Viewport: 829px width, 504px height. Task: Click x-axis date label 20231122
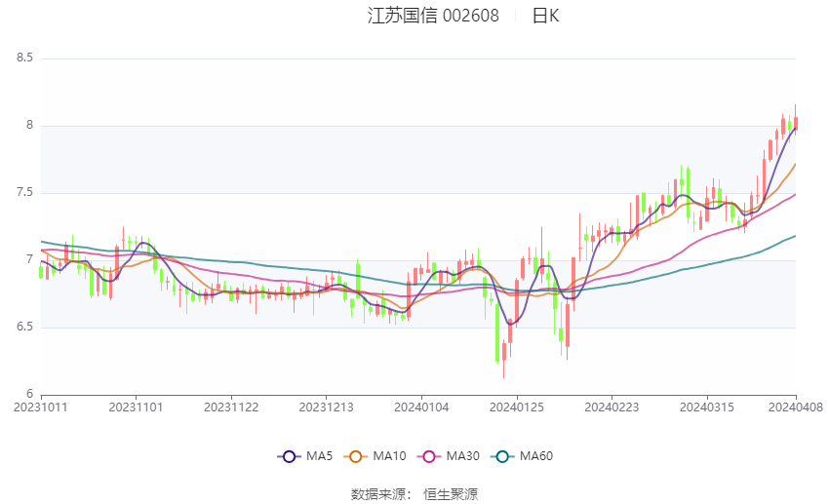point(231,407)
